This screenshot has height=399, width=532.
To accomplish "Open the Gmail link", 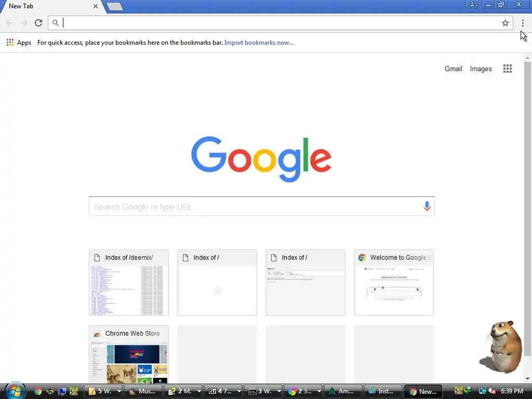I will point(453,69).
